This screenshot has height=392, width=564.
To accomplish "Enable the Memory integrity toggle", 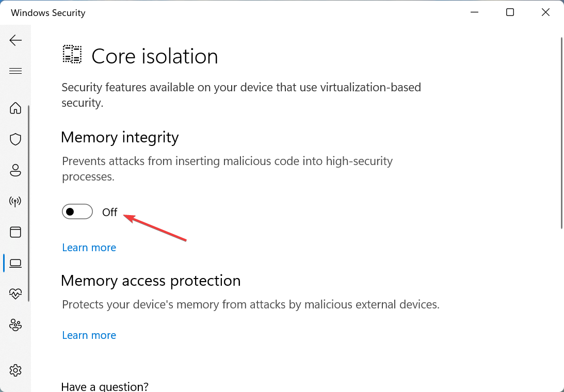I will coord(77,211).
